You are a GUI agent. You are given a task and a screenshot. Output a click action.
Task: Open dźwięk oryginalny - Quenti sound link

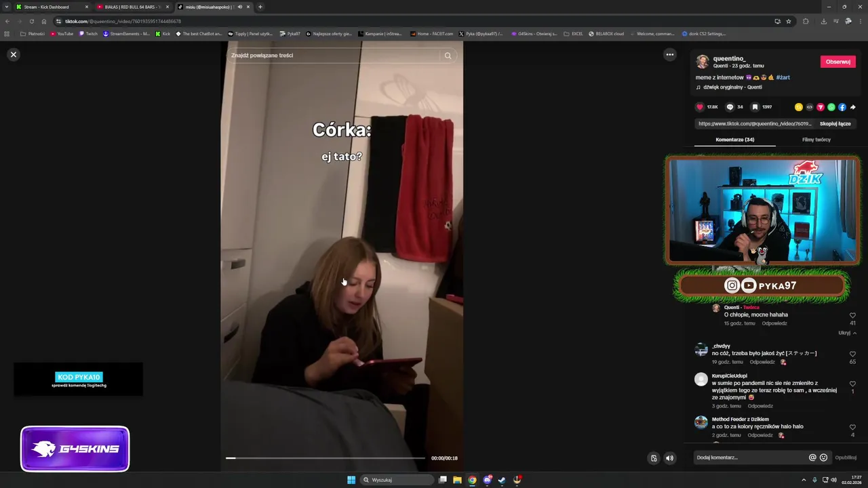(732, 87)
